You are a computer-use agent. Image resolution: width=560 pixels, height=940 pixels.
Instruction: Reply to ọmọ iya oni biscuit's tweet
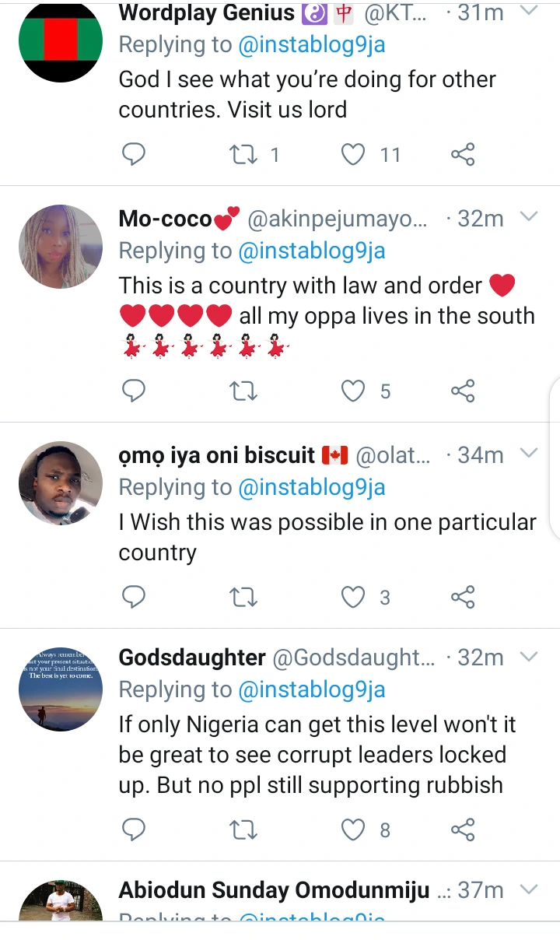134,597
